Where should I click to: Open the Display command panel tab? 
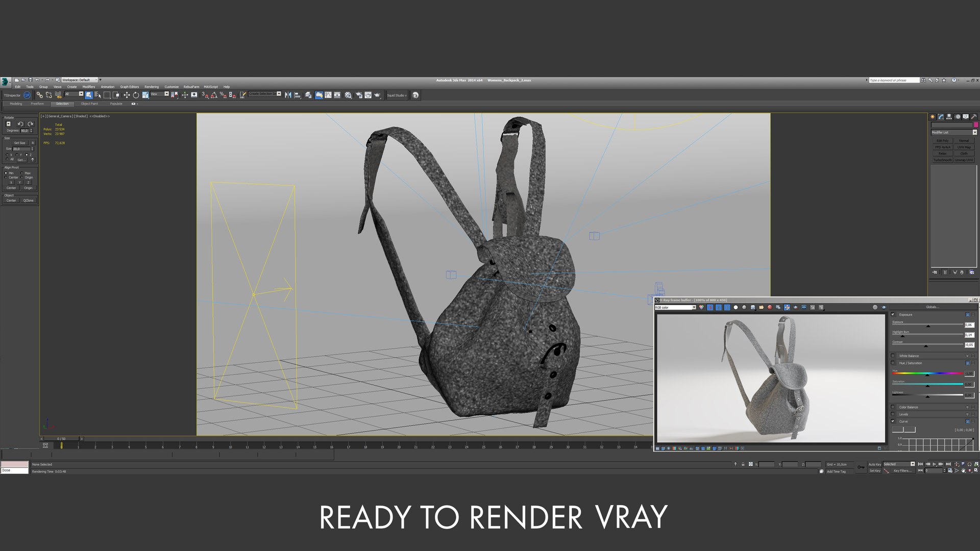click(x=966, y=117)
